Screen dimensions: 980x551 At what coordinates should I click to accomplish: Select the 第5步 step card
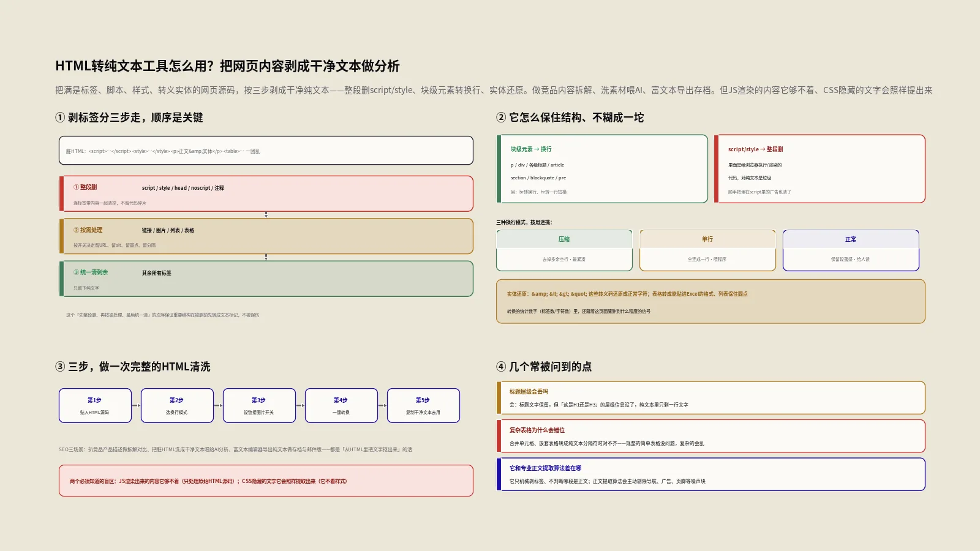pos(423,405)
